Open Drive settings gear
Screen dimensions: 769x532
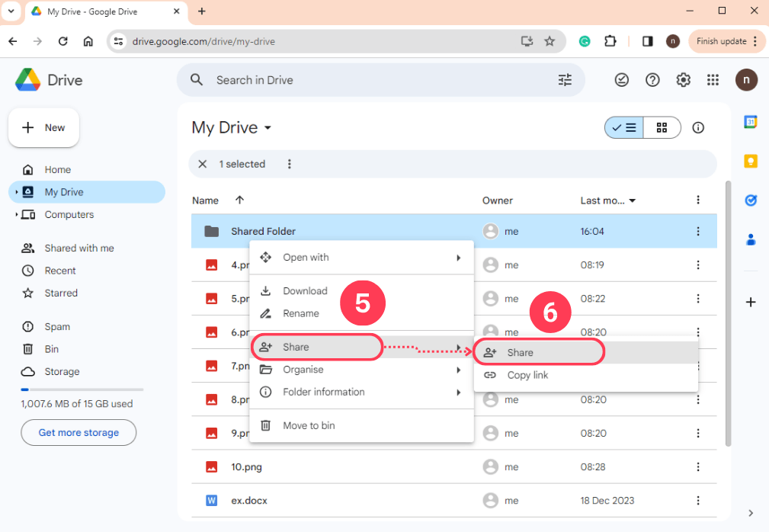[x=683, y=79]
